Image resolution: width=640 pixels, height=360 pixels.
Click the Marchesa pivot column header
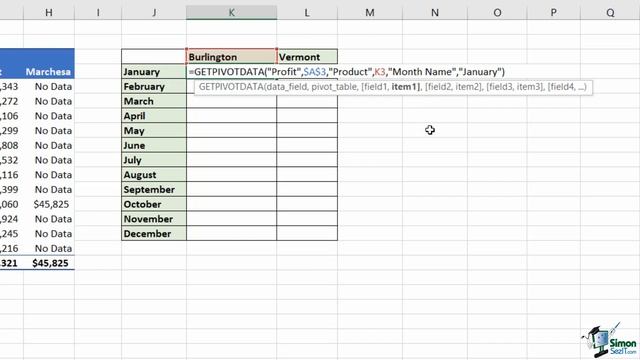[x=48, y=71]
